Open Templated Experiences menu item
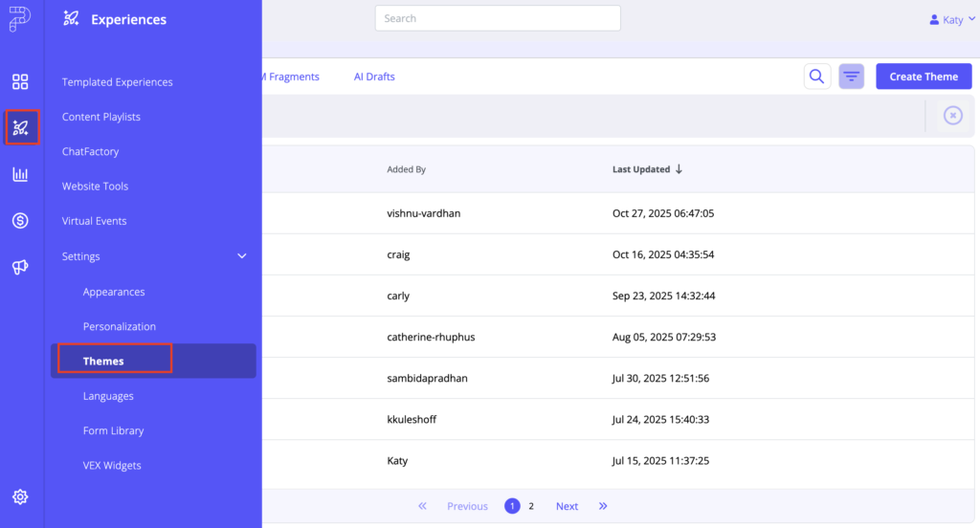Screen dimensions: 980x528 click(x=118, y=82)
